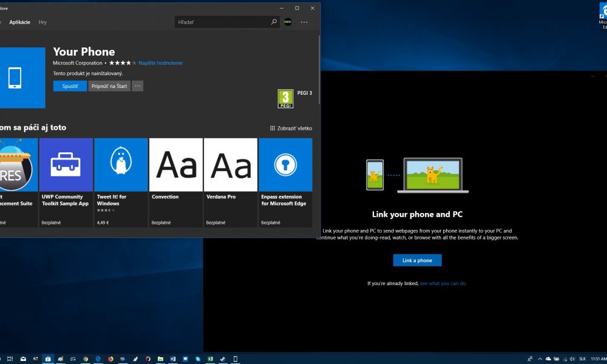Click 'Link your phone and PC' heading

(x=418, y=214)
